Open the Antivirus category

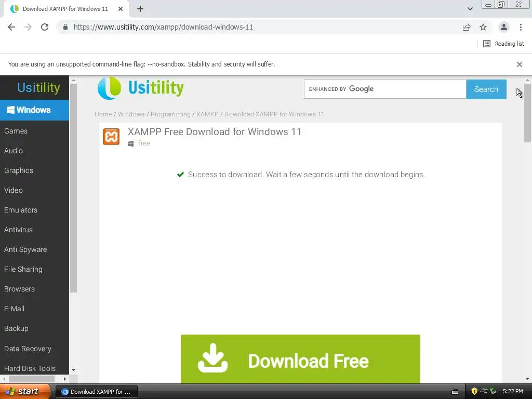click(x=18, y=230)
